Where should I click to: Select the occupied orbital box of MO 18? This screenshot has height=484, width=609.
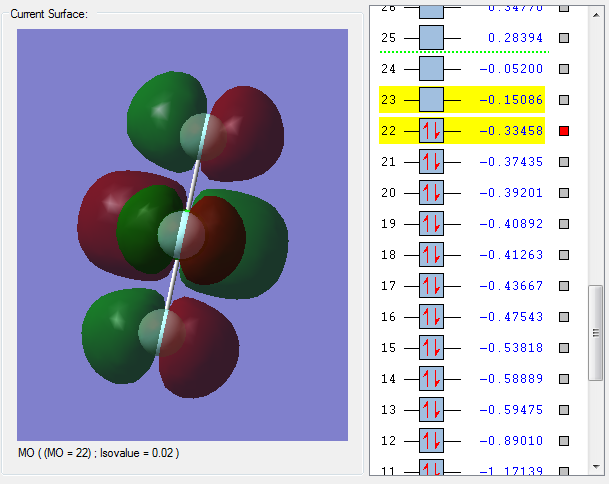click(431, 255)
